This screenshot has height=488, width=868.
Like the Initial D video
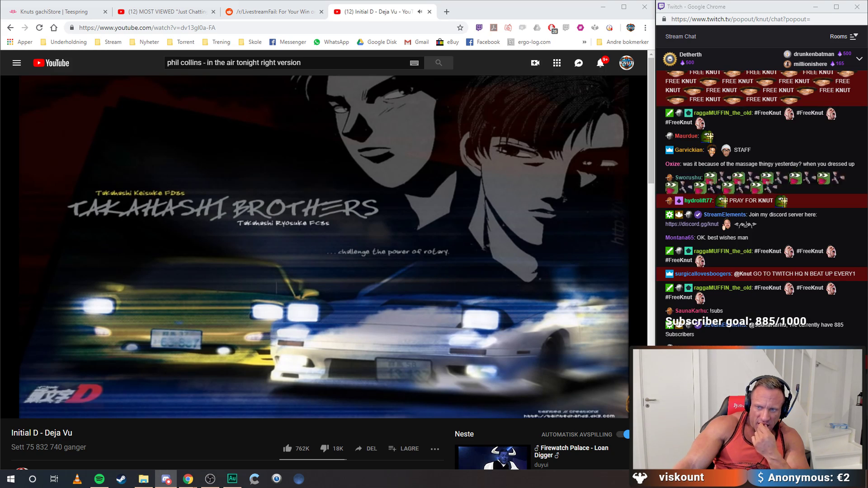tap(296, 448)
